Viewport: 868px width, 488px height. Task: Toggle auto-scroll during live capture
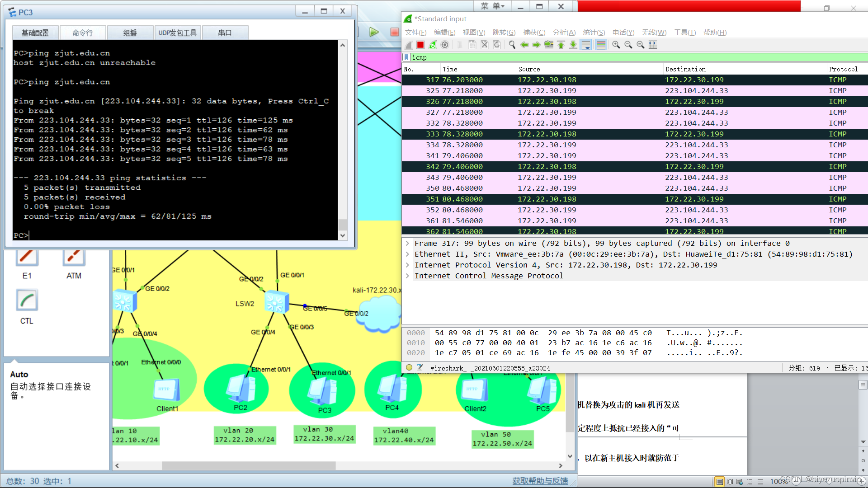(x=586, y=45)
